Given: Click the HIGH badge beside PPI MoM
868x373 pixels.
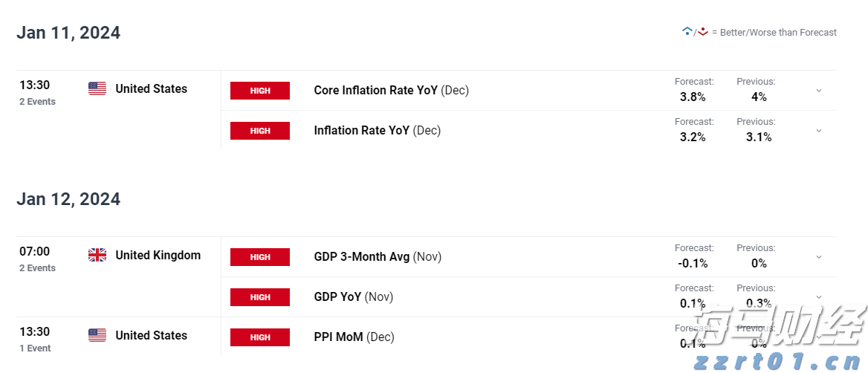Looking at the screenshot, I should [x=260, y=337].
